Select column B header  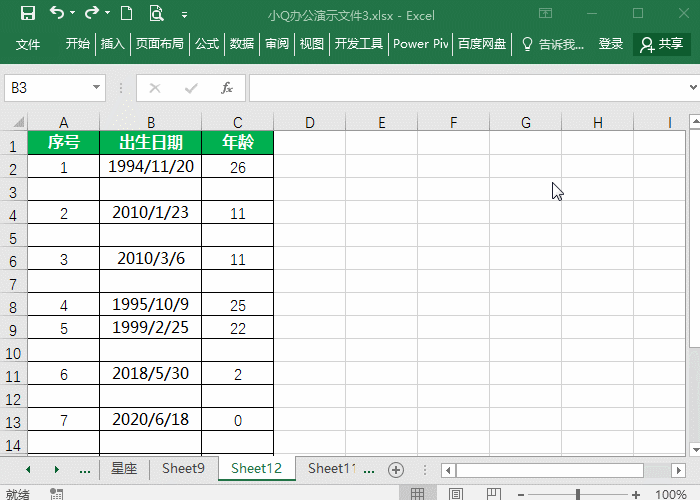[151, 122]
